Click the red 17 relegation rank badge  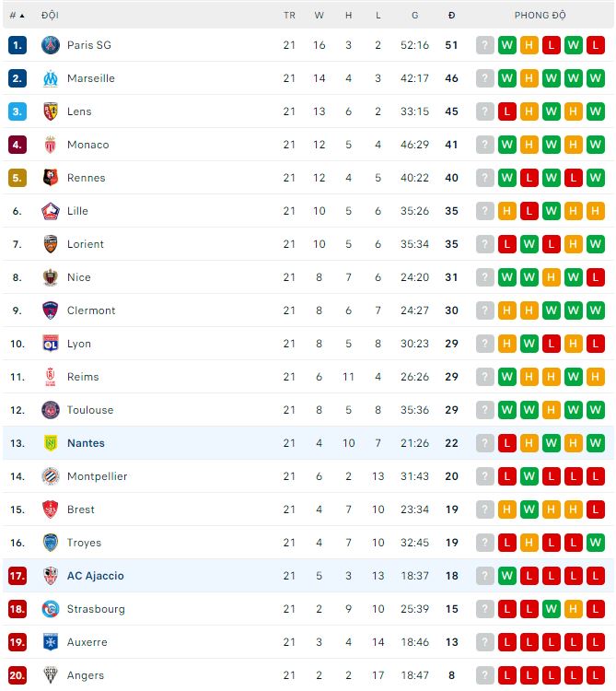[17, 576]
